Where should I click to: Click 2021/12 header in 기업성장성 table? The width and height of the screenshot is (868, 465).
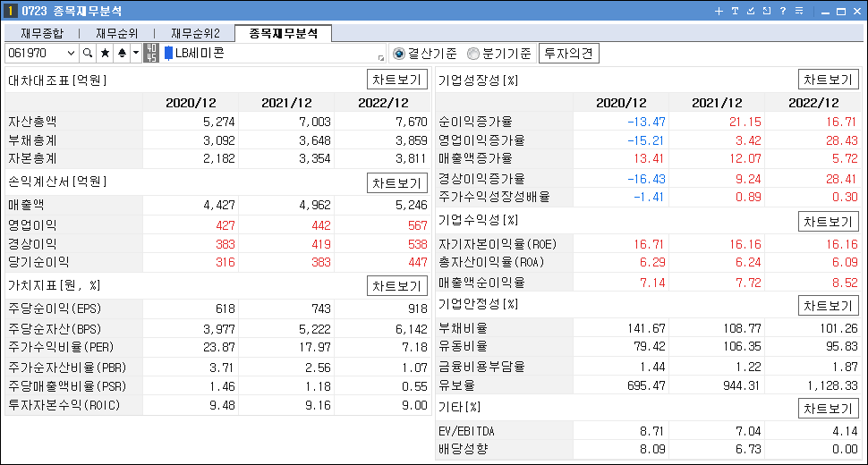(x=717, y=103)
